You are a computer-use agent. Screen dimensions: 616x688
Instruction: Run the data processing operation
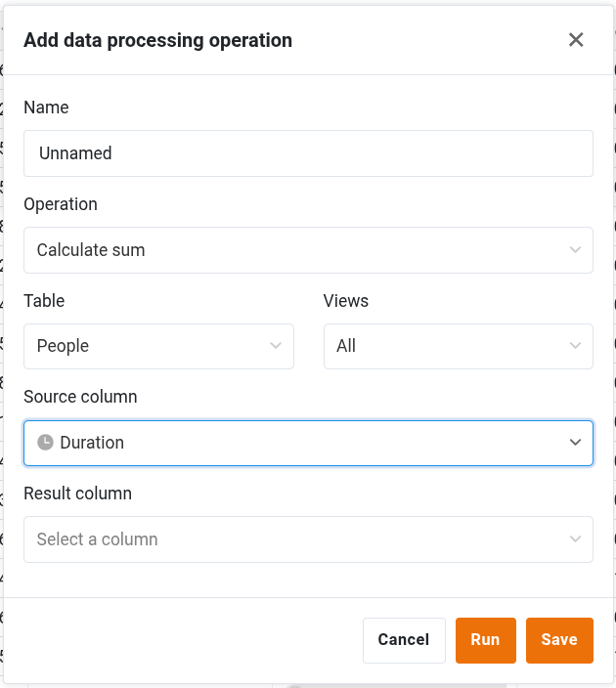485,640
